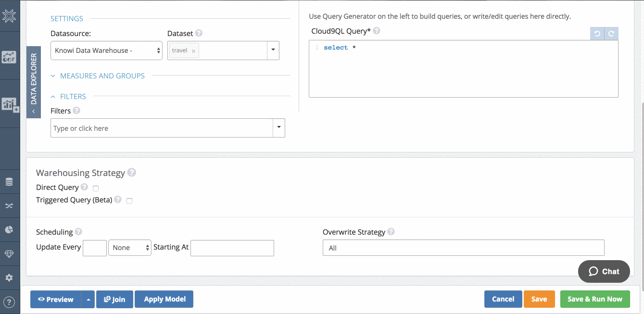Viewport: 644px width, 314px height.
Task: Click inside the Cloud9QL query editor
Action: 464,69
